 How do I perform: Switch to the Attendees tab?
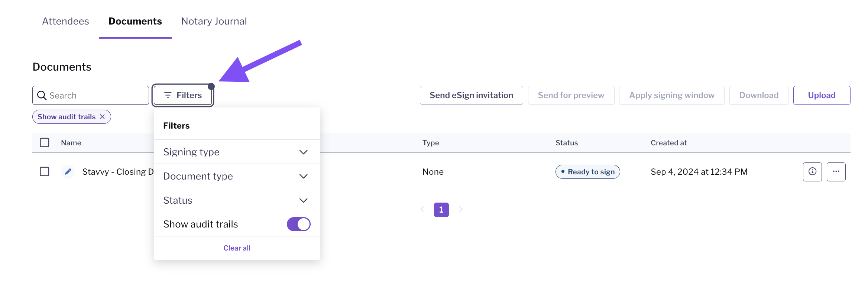(66, 21)
